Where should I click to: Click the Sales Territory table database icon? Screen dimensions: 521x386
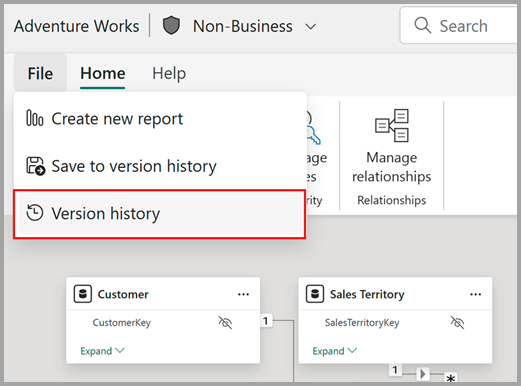click(315, 294)
